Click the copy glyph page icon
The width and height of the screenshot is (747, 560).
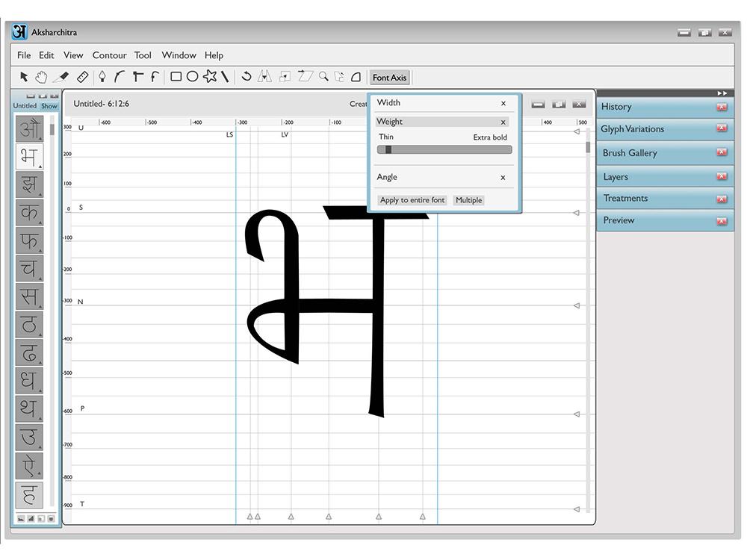click(x=339, y=77)
